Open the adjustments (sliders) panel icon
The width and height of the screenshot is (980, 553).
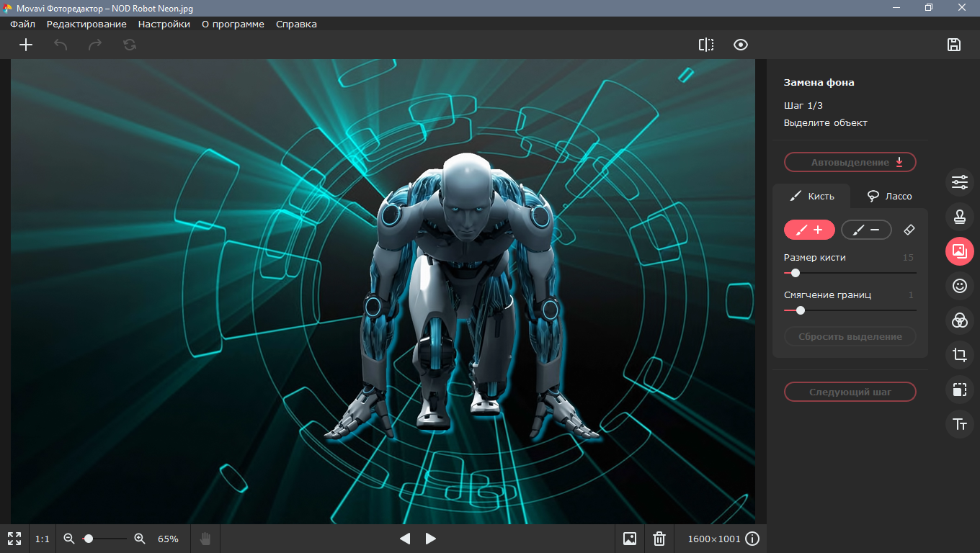tap(959, 182)
